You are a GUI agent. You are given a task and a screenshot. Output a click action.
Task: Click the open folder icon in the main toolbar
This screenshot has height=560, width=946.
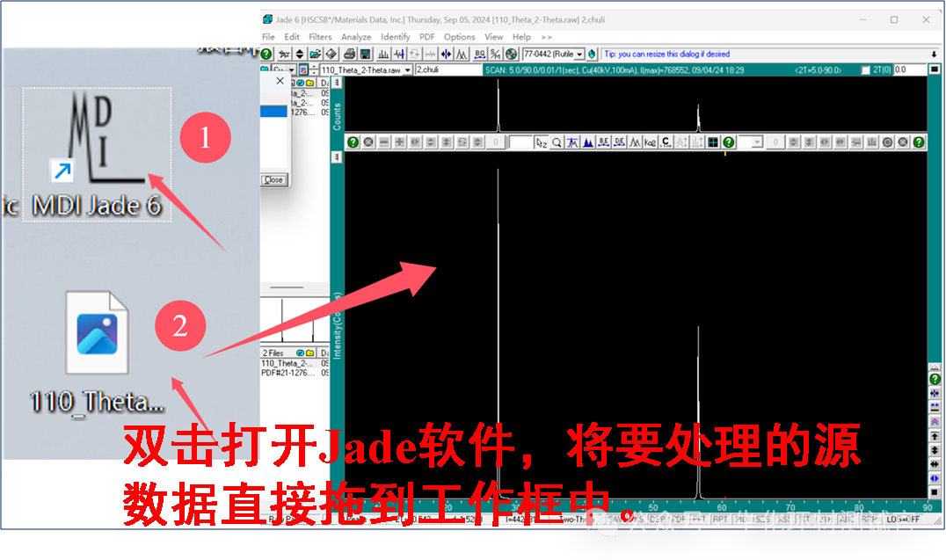[316, 55]
